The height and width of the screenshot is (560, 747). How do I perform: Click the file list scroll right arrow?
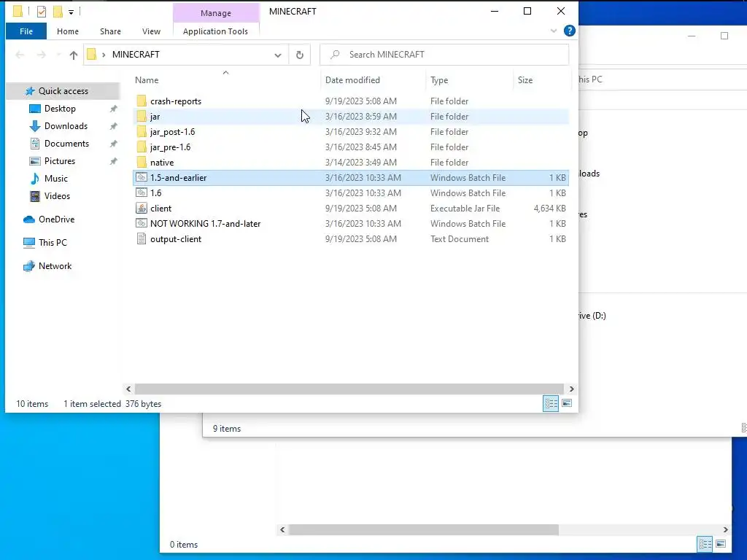571,389
